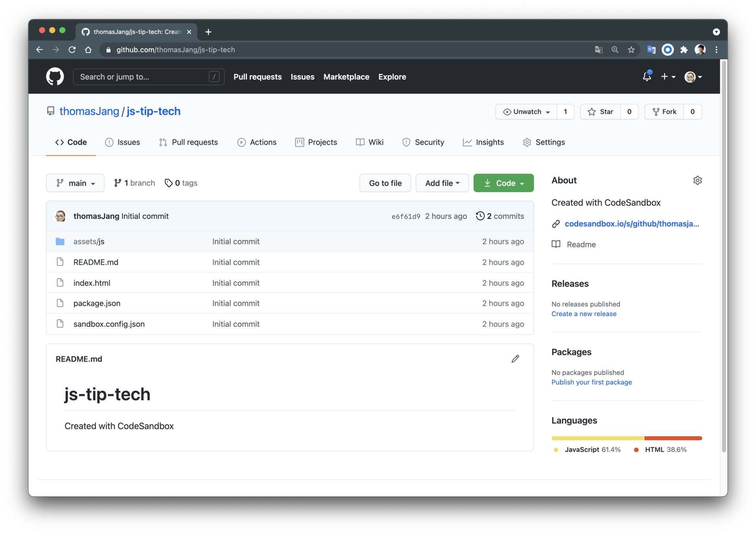Open the Insights tab

tap(483, 142)
